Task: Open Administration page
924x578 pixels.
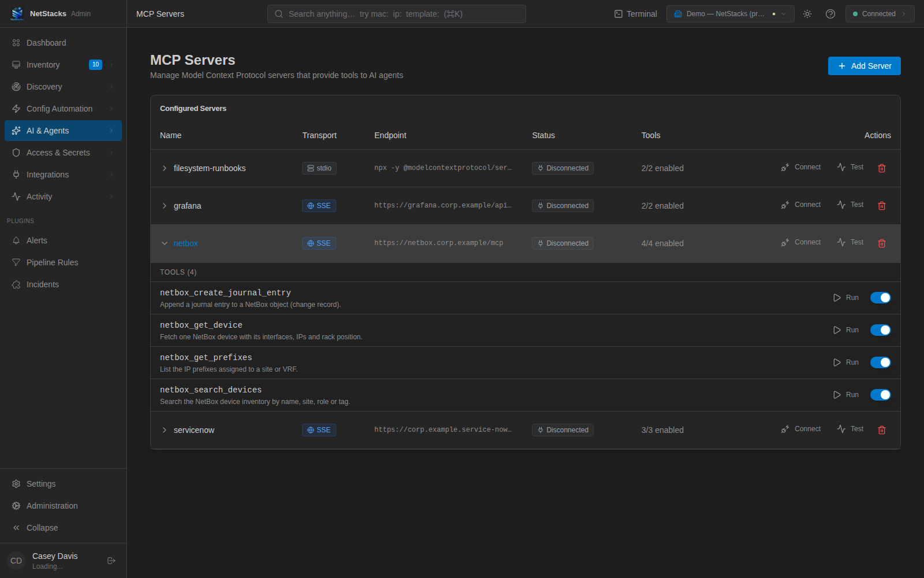Action: click(x=63, y=506)
